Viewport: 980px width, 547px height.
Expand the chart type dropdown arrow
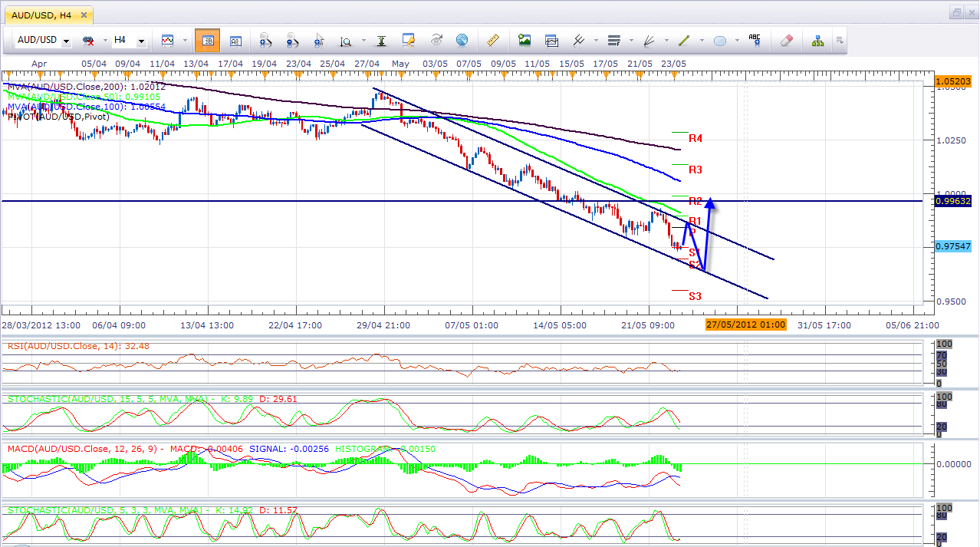(x=185, y=41)
